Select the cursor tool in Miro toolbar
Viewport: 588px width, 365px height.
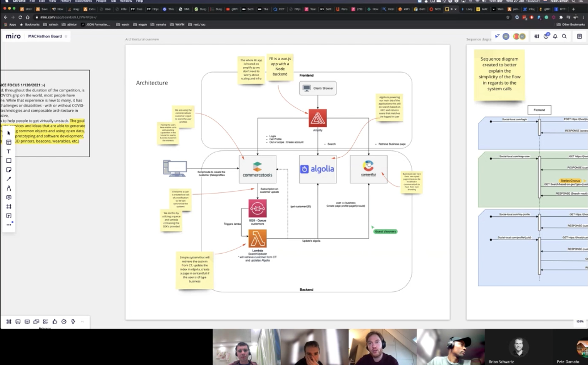9,133
